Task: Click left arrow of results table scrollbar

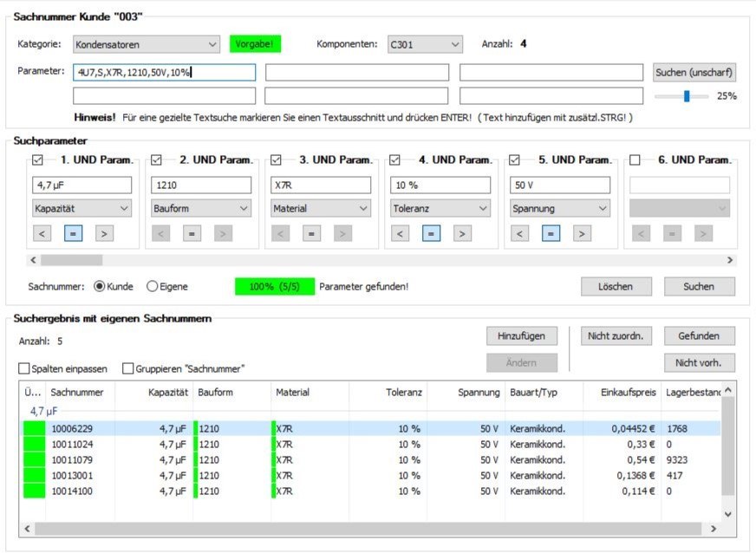Action: tap(27, 529)
